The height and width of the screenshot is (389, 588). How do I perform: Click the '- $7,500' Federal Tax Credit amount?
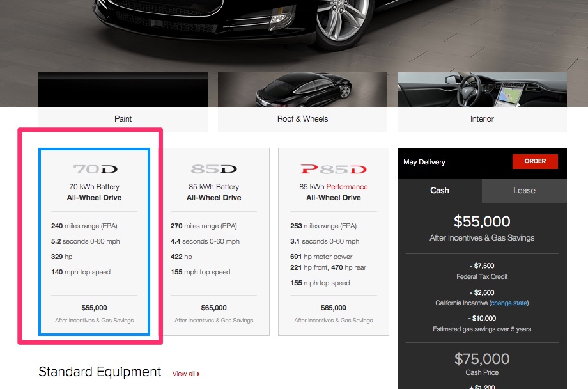(482, 266)
